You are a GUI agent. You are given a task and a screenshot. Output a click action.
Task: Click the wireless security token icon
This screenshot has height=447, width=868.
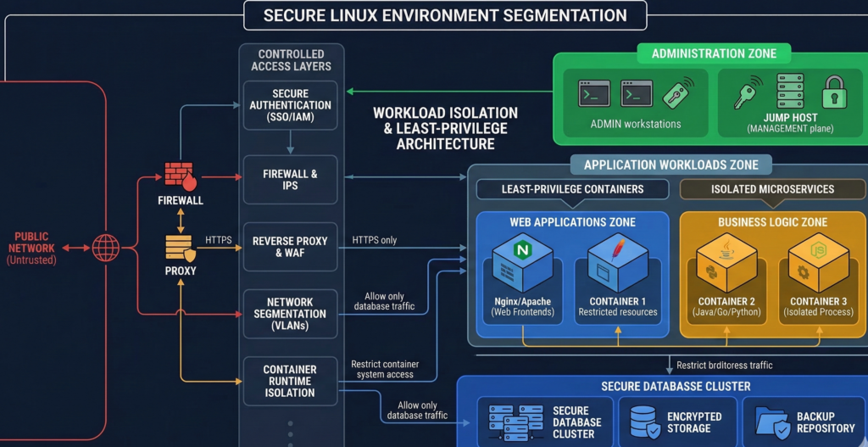[x=679, y=92]
